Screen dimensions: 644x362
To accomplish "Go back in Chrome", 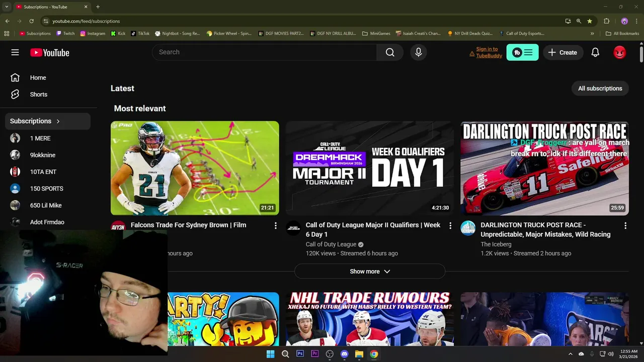I will tap(7, 21).
